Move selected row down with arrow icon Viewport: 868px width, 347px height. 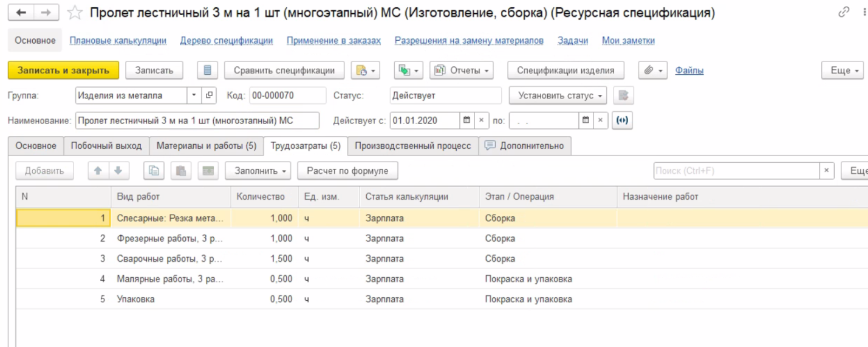click(x=118, y=171)
